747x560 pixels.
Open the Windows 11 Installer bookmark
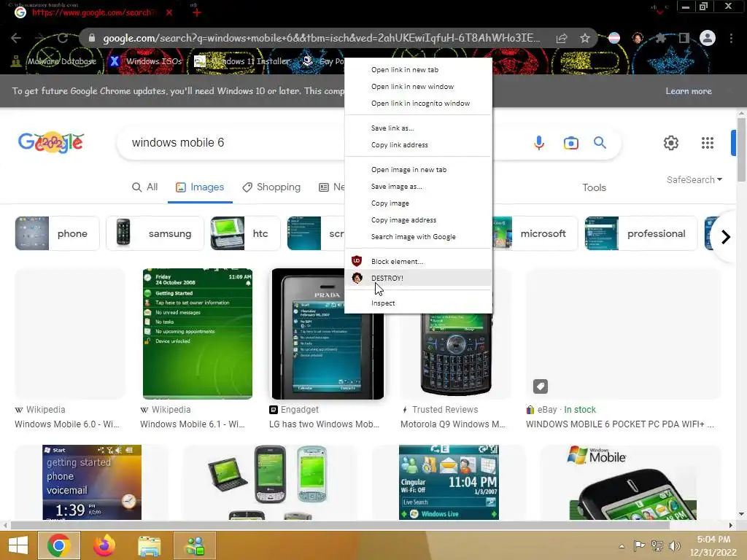click(x=242, y=61)
